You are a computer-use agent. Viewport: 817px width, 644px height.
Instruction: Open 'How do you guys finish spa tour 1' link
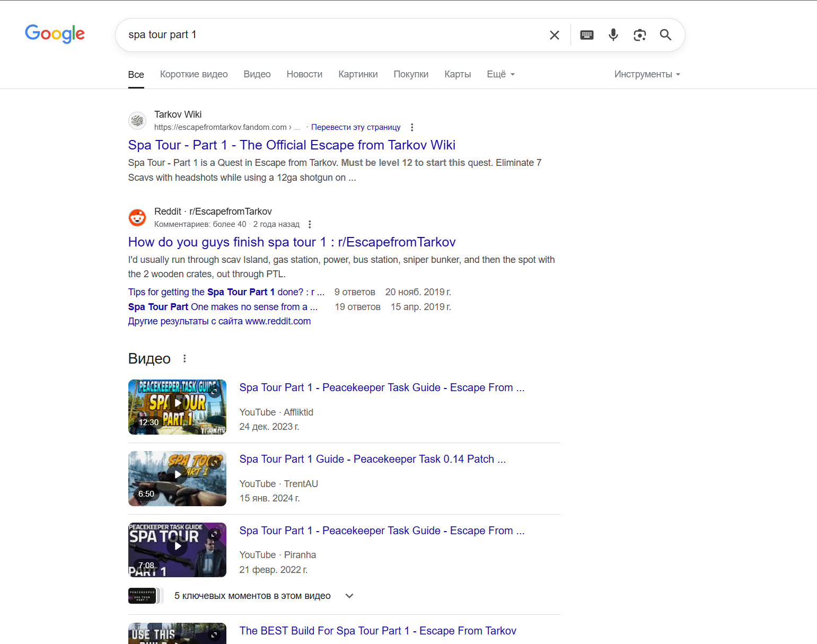[292, 242]
